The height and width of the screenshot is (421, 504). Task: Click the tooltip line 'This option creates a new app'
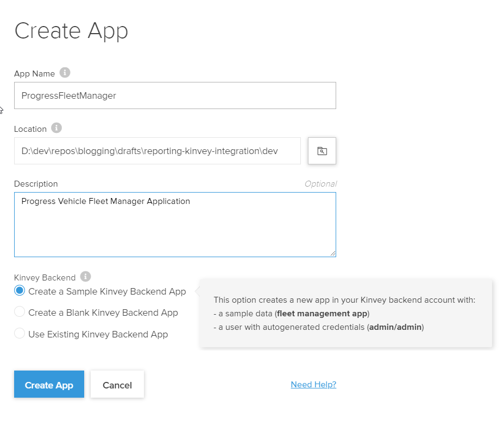[x=344, y=300]
